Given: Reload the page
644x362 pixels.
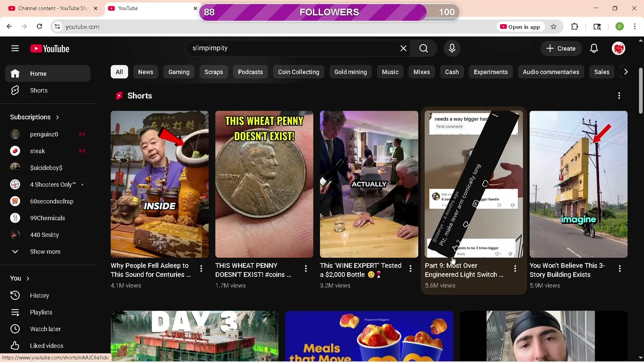Looking at the screenshot, I should click(x=39, y=27).
